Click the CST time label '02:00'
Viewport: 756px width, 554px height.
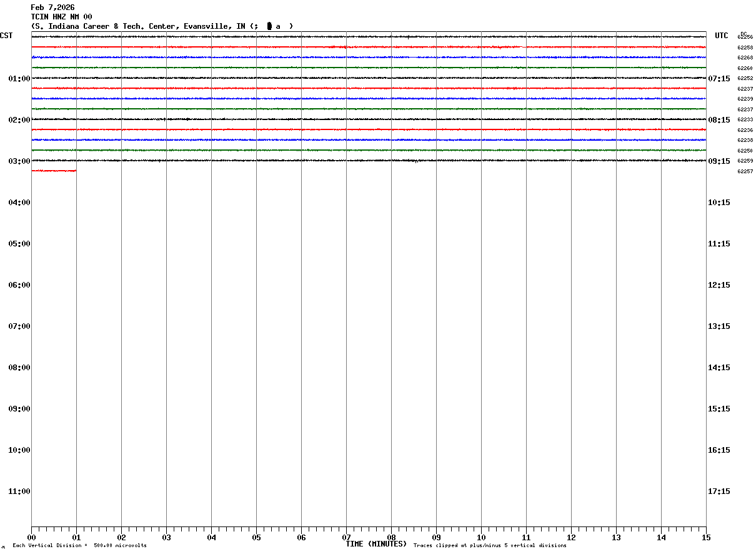click(x=19, y=120)
